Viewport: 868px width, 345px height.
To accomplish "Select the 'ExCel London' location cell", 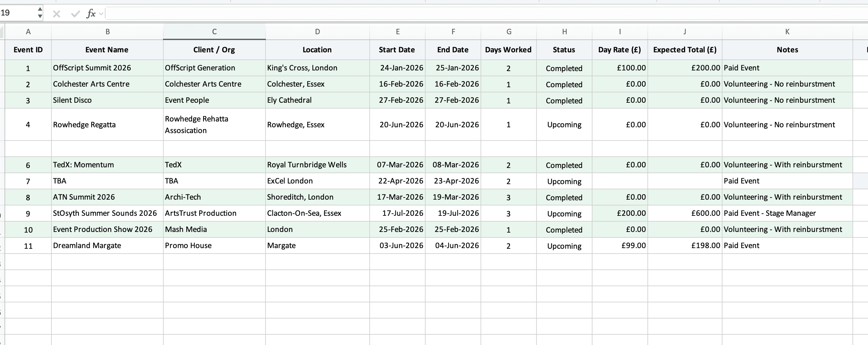I will click(x=317, y=181).
